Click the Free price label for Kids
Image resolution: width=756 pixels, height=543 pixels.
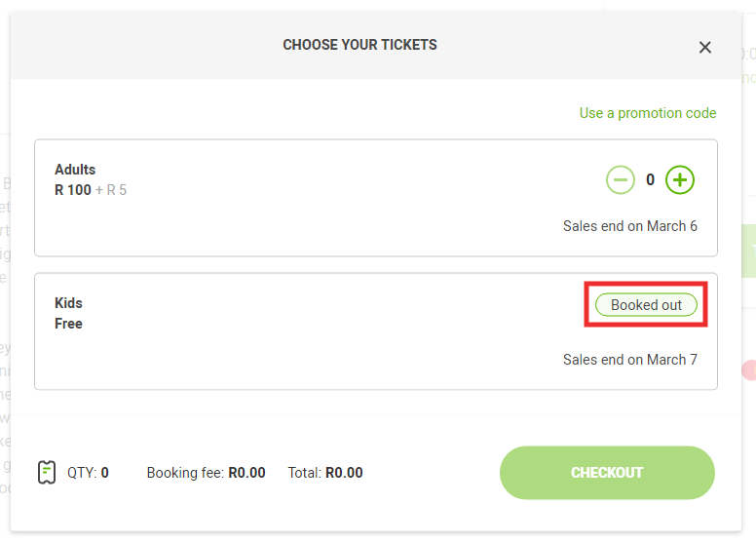coord(68,324)
